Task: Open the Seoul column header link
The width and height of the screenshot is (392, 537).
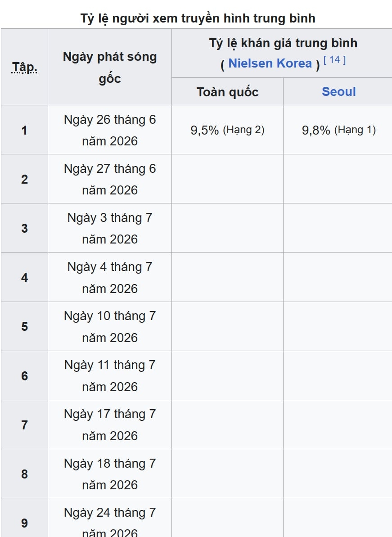Action: point(338,92)
